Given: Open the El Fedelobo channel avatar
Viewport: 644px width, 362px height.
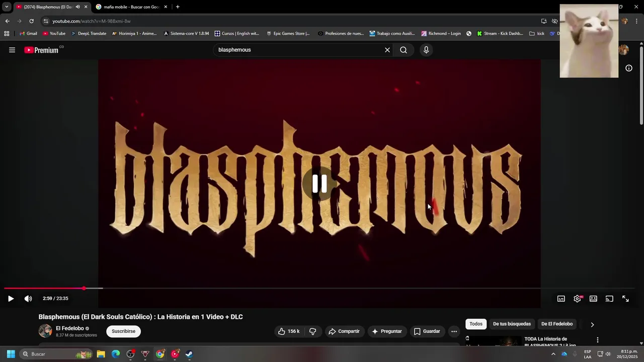Looking at the screenshot, I should point(45,331).
